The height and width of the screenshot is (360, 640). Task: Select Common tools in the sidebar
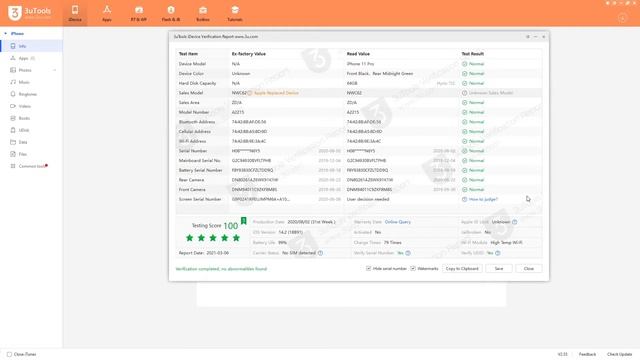click(x=31, y=166)
